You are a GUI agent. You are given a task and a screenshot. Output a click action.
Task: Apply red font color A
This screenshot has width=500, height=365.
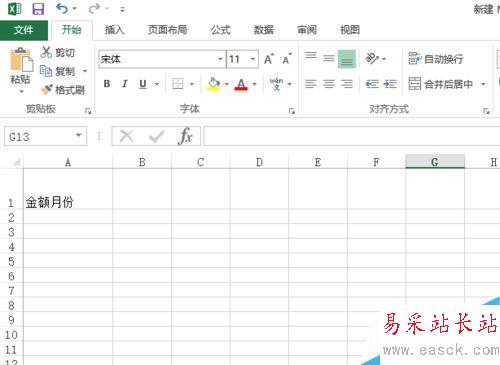241,84
